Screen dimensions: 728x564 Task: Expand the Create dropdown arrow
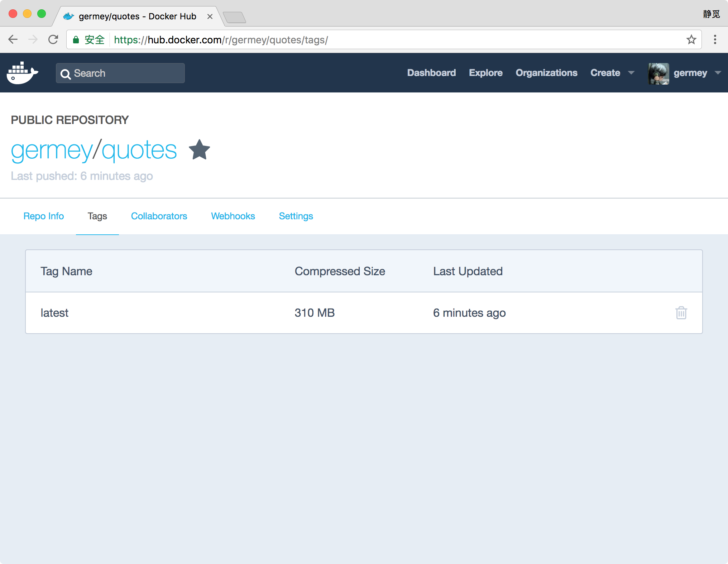[x=631, y=73]
